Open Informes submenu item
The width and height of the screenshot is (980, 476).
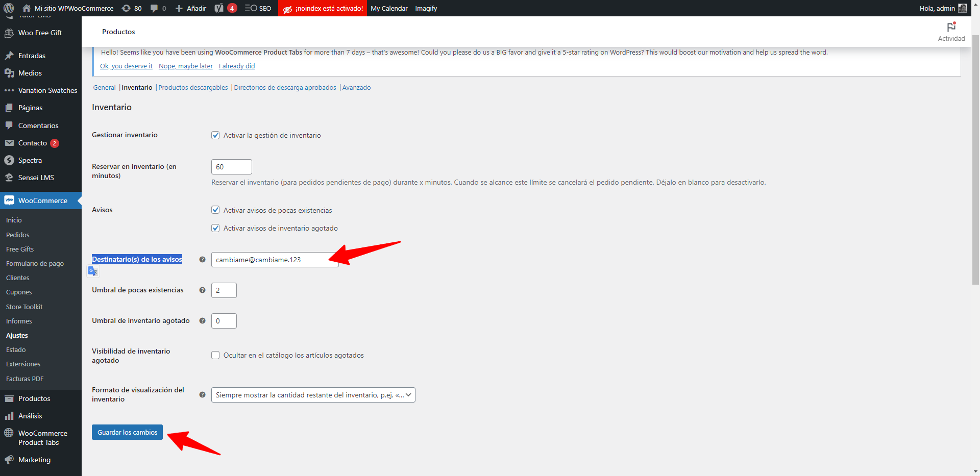click(x=19, y=321)
